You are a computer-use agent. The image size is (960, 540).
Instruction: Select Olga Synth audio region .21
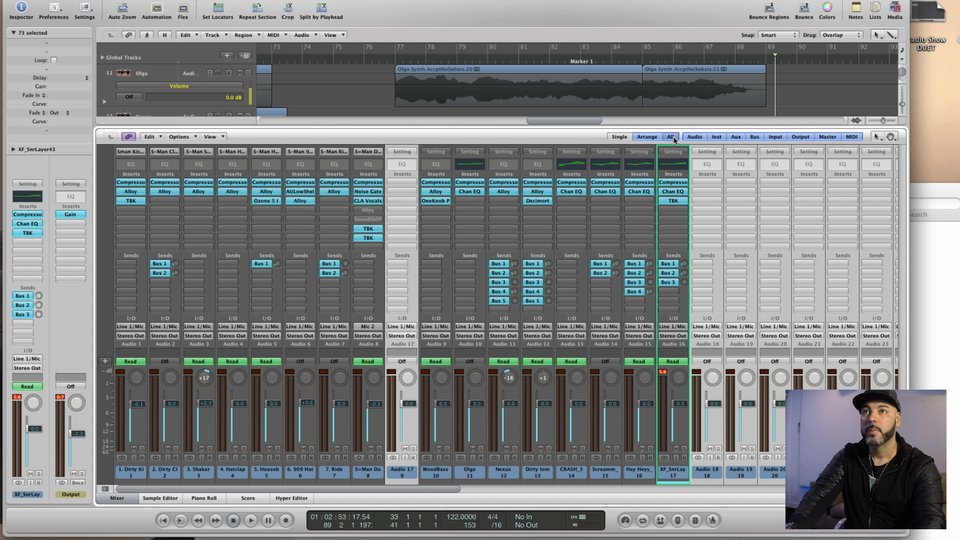coord(704,85)
